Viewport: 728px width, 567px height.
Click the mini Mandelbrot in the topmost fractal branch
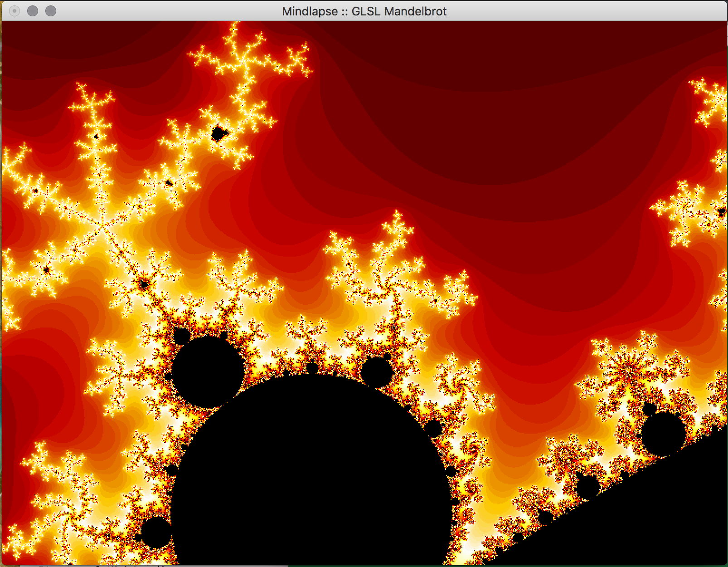pos(219,133)
